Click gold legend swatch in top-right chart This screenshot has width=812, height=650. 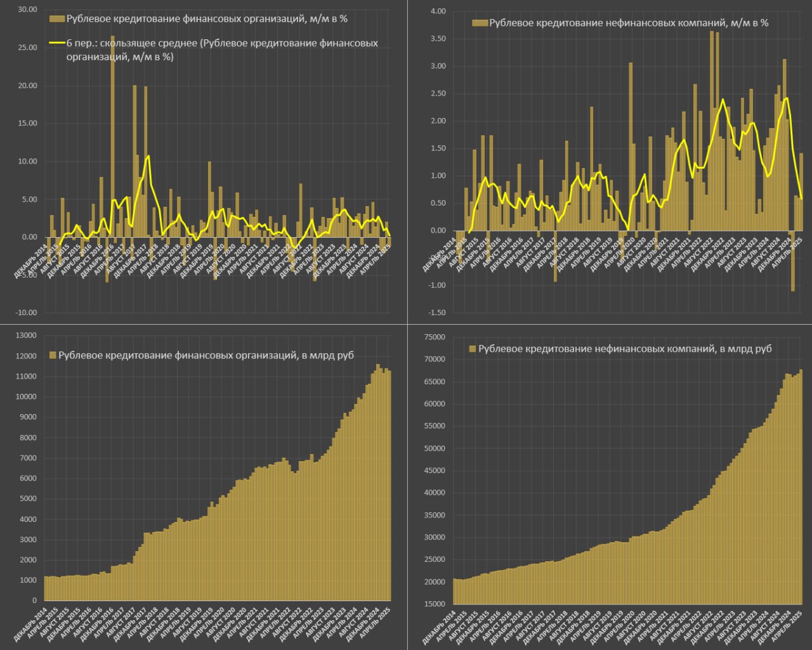(x=480, y=23)
